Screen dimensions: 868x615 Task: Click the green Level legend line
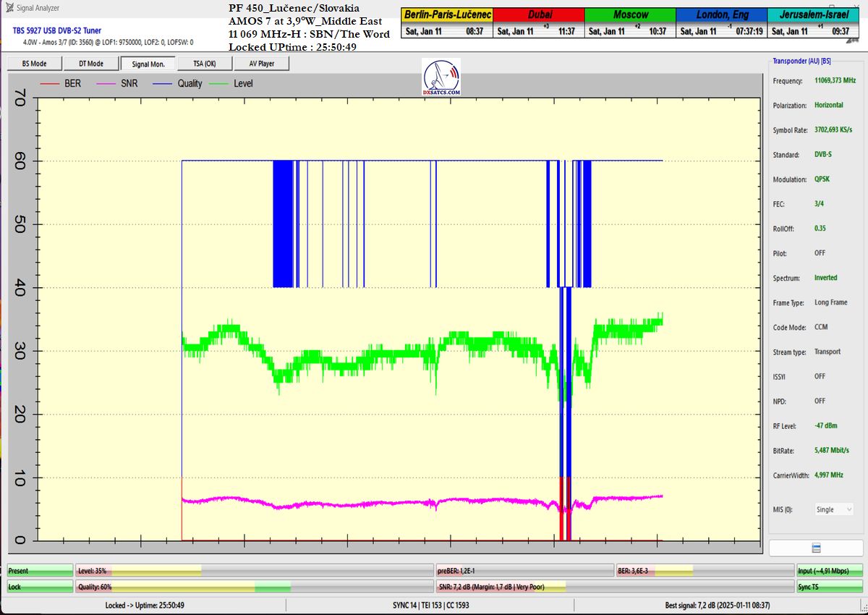pyautogui.click(x=218, y=84)
